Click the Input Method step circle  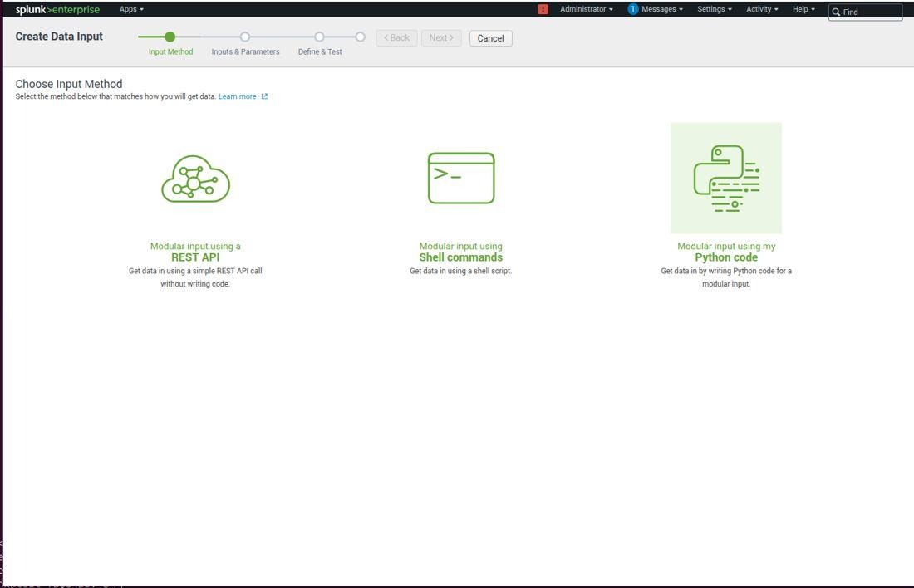tap(170, 37)
